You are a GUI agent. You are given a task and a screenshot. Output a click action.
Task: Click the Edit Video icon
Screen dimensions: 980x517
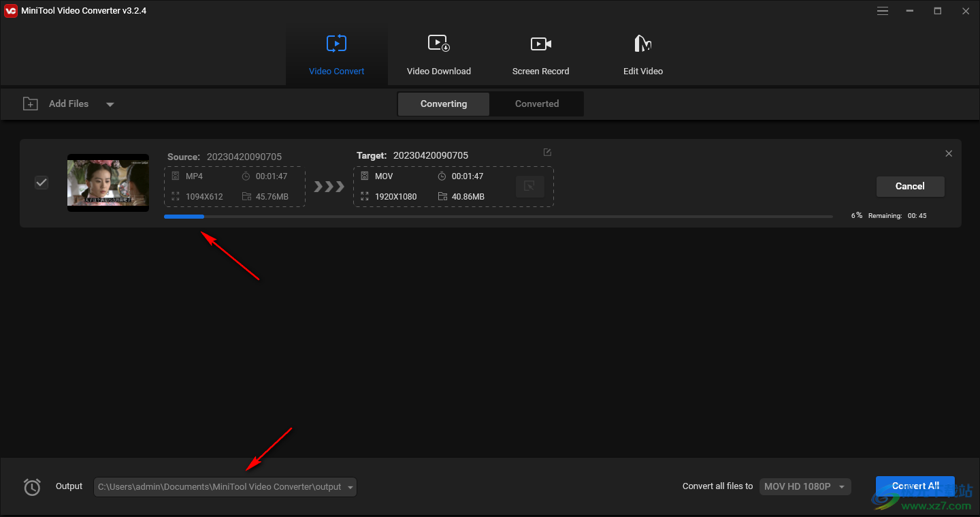coord(643,44)
